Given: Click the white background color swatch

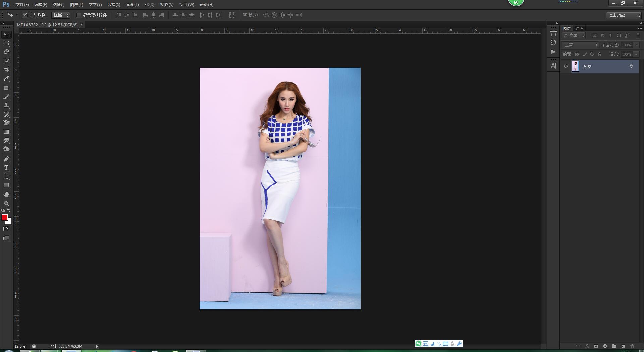Looking at the screenshot, I should (x=9, y=221).
